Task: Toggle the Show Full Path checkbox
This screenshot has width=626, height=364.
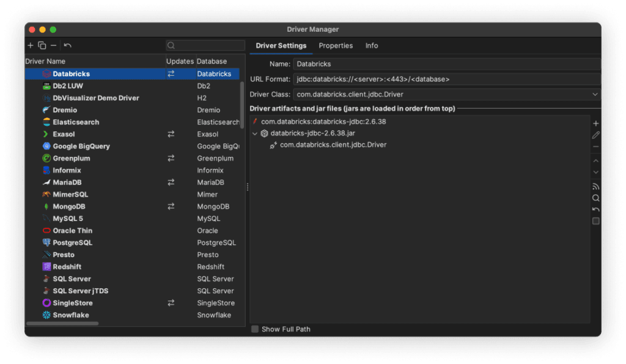Action: coord(254,329)
